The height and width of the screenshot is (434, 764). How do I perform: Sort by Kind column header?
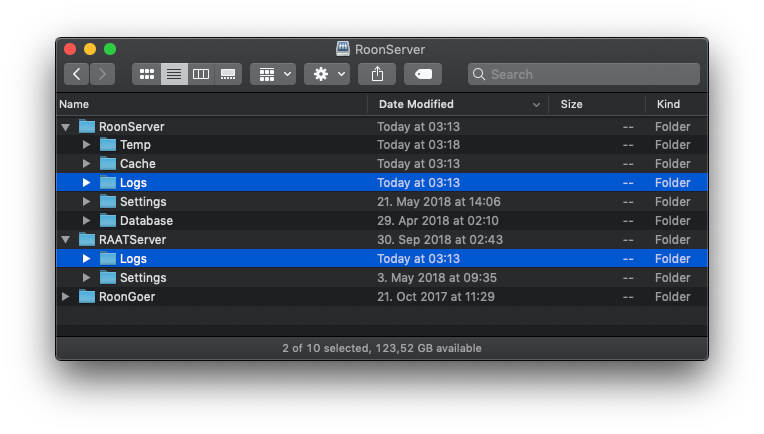coord(677,104)
